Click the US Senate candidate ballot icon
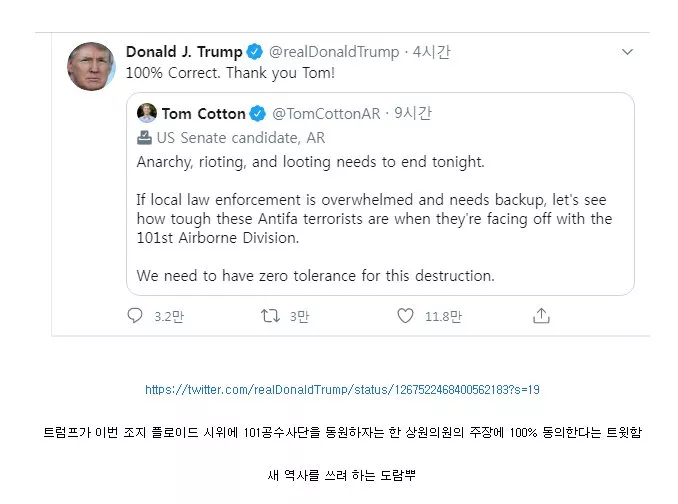The width and height of the screenshot is (678, 504). (144, 138)
